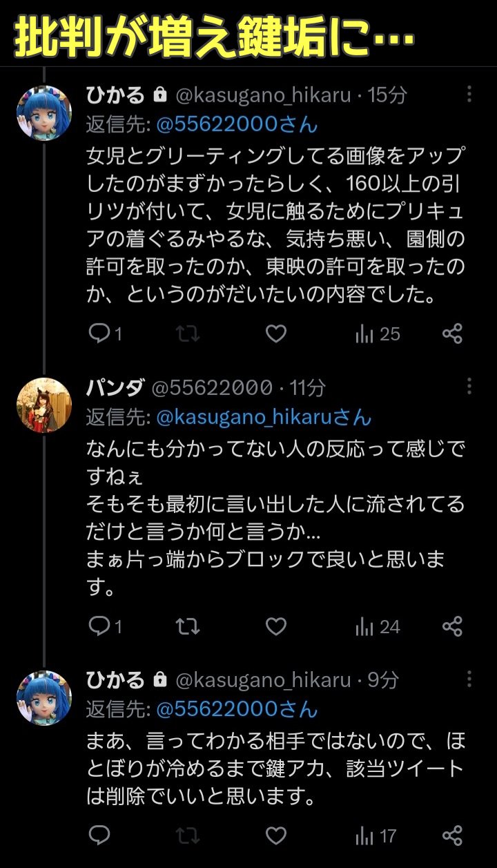The image size is (497, 868).
Task: Open Panda's display name profile
Action: (x=115, y=387)
